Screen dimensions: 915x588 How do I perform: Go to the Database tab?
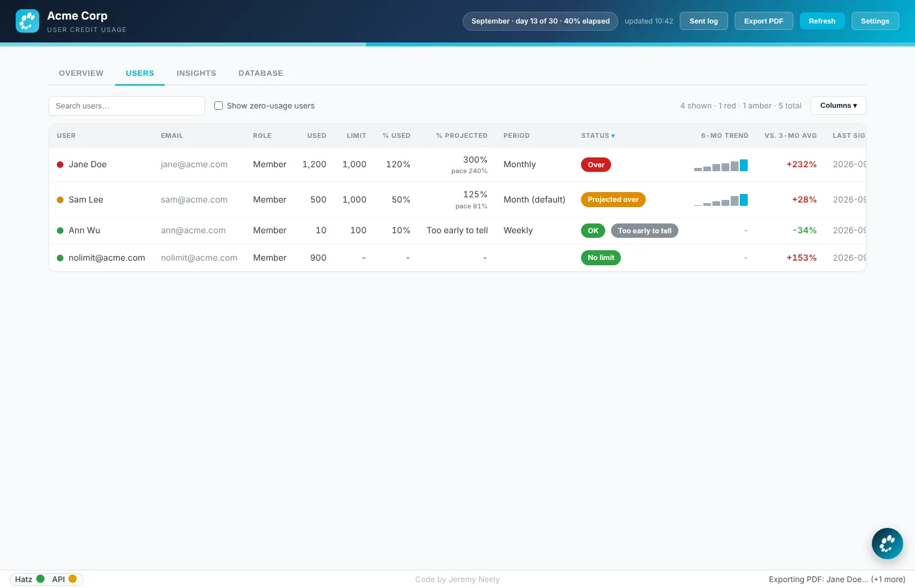(x=261, y=73)
